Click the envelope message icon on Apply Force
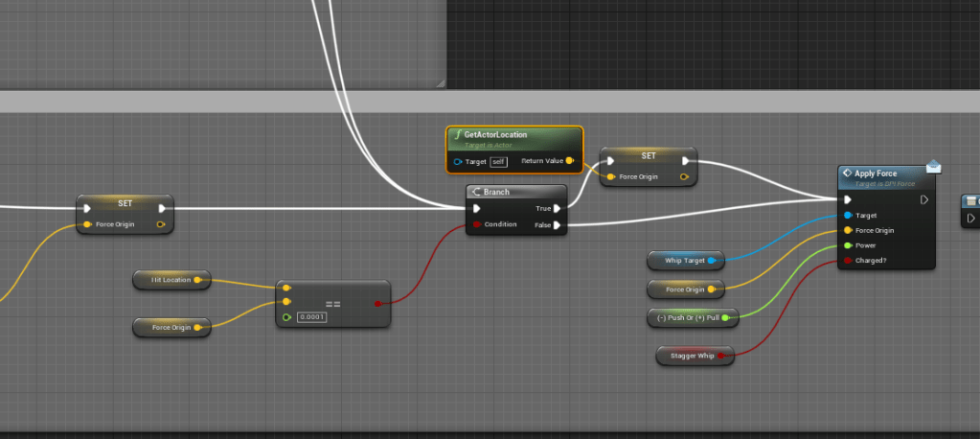 (x=933, y=167)
